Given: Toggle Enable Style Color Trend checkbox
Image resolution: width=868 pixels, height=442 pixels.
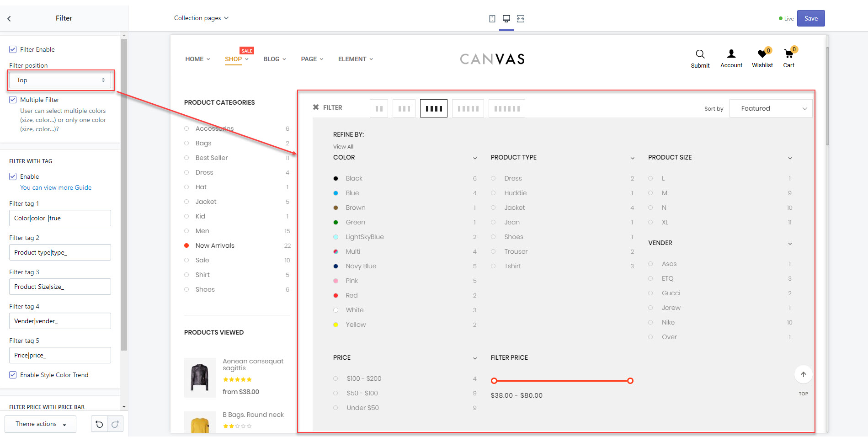Looking at the screenshot, I should tap(13, 375).
